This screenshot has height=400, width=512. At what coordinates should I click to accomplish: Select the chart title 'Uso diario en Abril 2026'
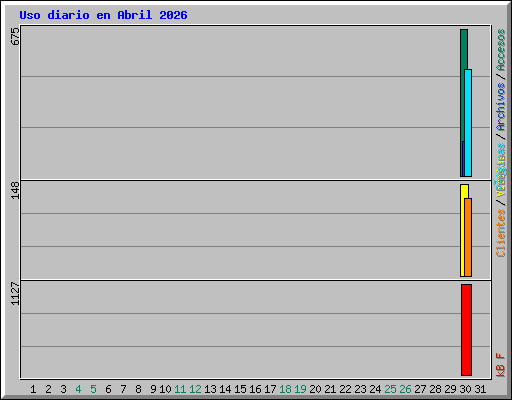(103, 15)
